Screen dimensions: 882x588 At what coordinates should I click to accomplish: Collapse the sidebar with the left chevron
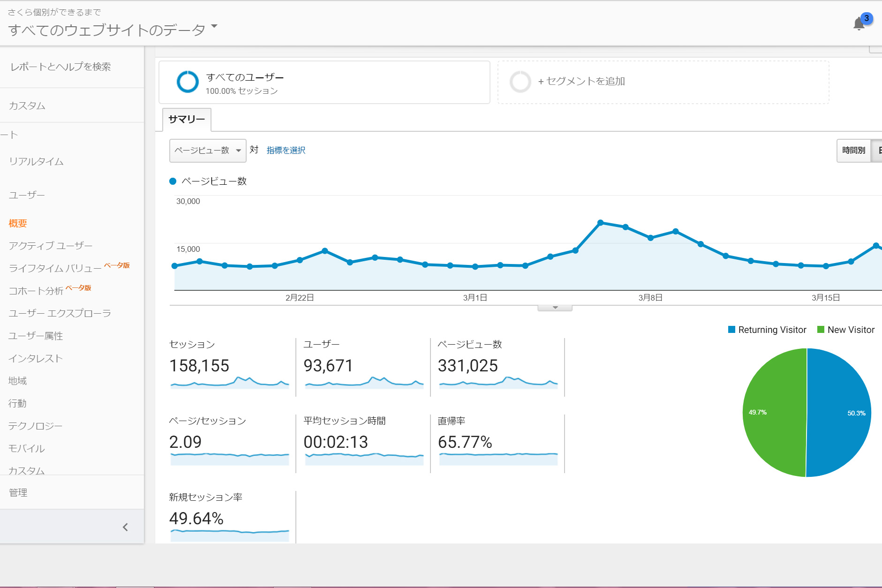pyautogui.click(x=125, y=527)
